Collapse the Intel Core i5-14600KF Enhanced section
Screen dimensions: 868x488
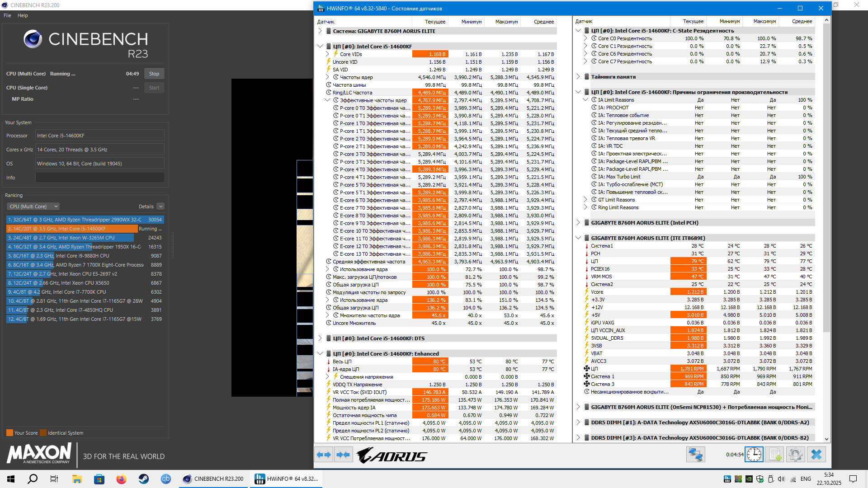[x=320, y=354]
